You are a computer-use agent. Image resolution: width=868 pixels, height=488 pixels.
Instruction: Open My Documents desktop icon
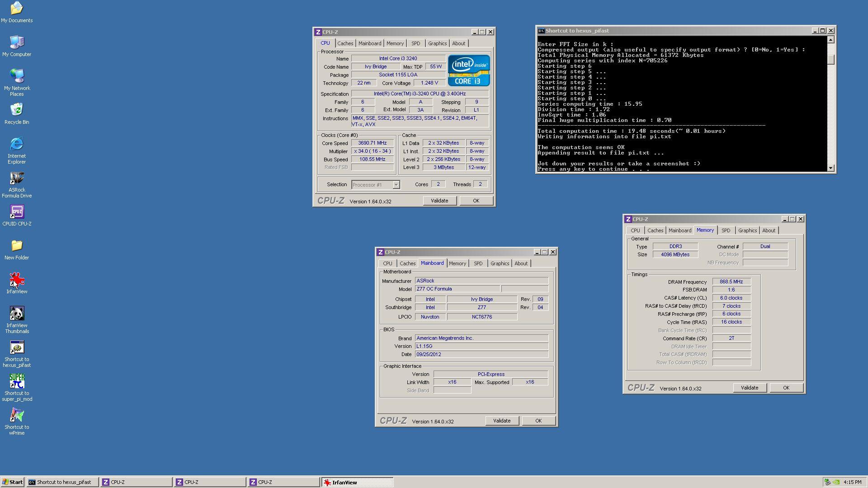[17, 12]
